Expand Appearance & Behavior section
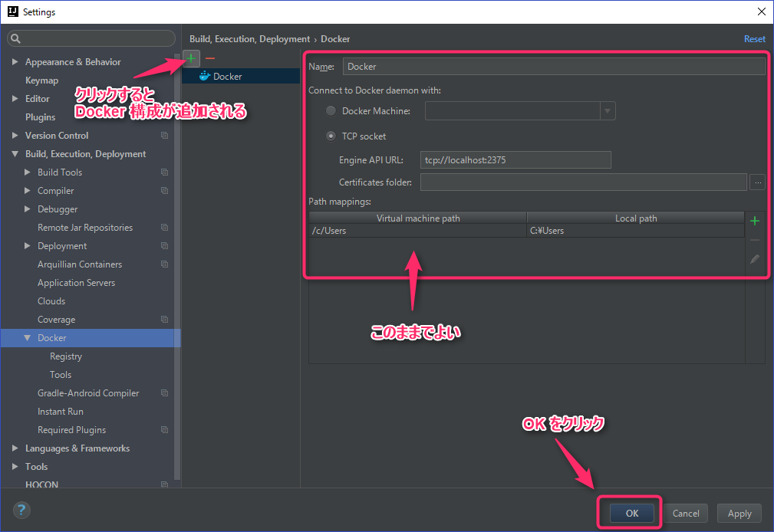The height and width of the screenshot is (532, 774). [15, 61]
